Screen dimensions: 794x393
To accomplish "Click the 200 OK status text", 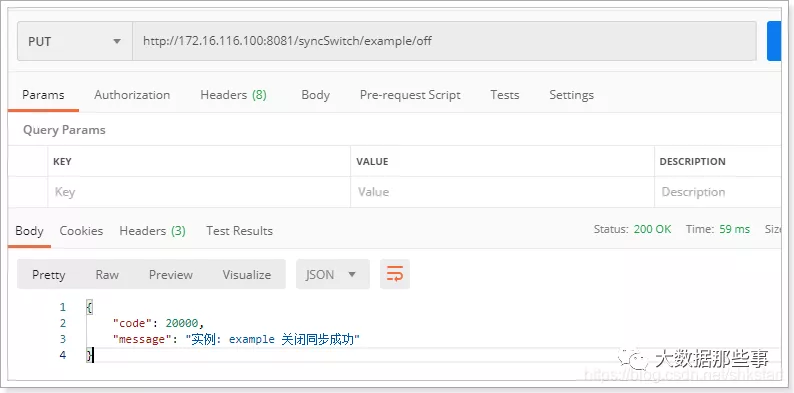I will (x=652, y=229).
